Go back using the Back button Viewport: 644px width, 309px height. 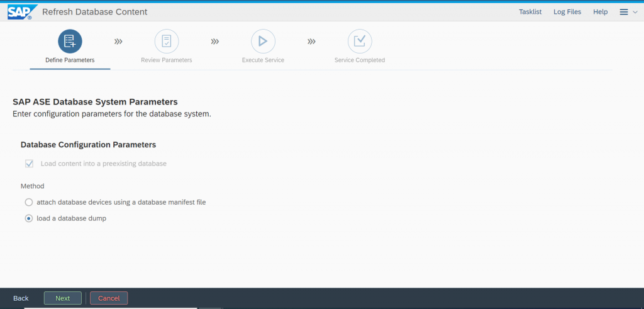pos(21,298)
